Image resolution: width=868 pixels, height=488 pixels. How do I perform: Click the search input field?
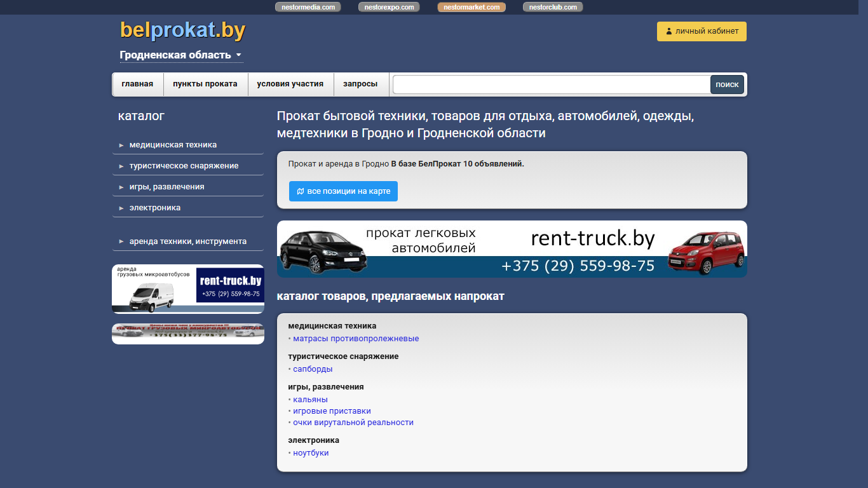click(551, 85)
